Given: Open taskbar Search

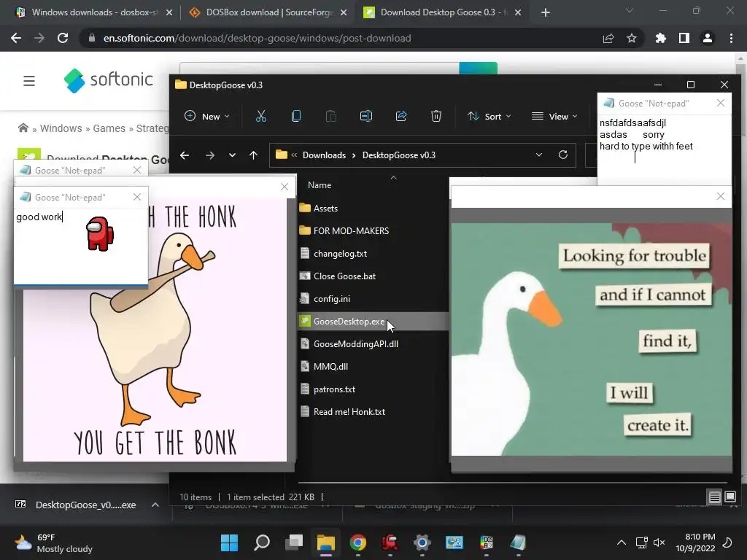Looking at the screenshot, I should click(262, 542).
